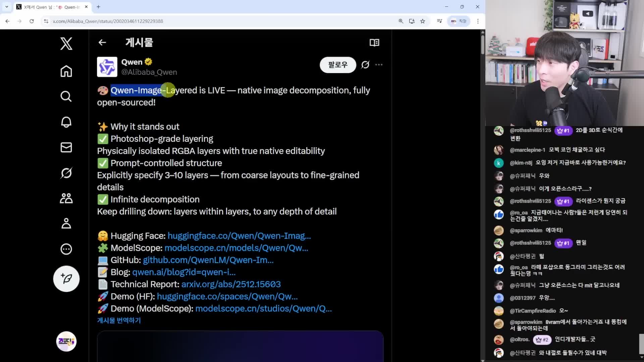Screen dimensions: 644x362
Task: Follow Qwen with the 팔로우 button
Action: (x=337, y=65)
